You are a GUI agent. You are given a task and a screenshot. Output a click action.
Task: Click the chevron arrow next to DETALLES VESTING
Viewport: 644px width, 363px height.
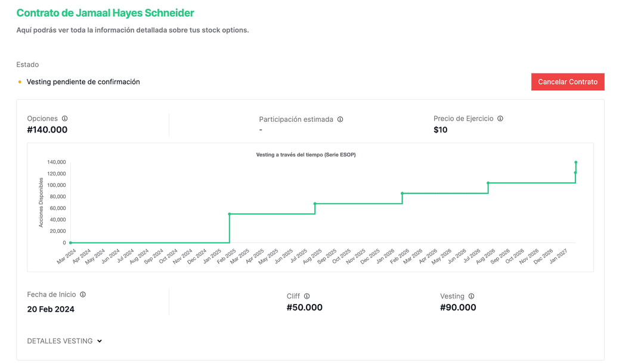(100, 341)
